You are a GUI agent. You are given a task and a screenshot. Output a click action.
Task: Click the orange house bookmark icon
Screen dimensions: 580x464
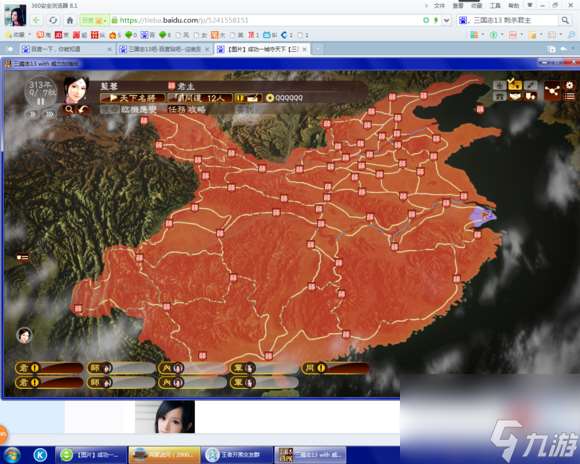pyautogui.click(x=113, y=35)
